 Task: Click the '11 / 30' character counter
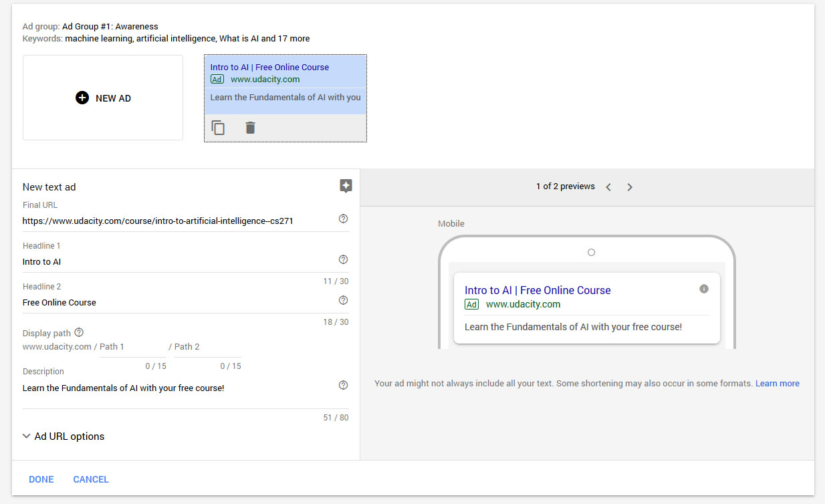click(x=336, y=281)
